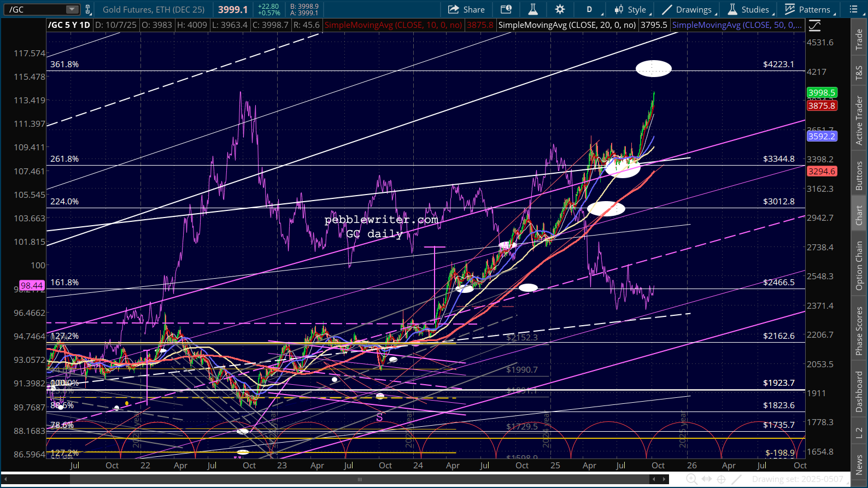This screenshot has height=488, width=868.
Task: Click the green 3998.5 price bubble
Action: (x=822, y=93)
